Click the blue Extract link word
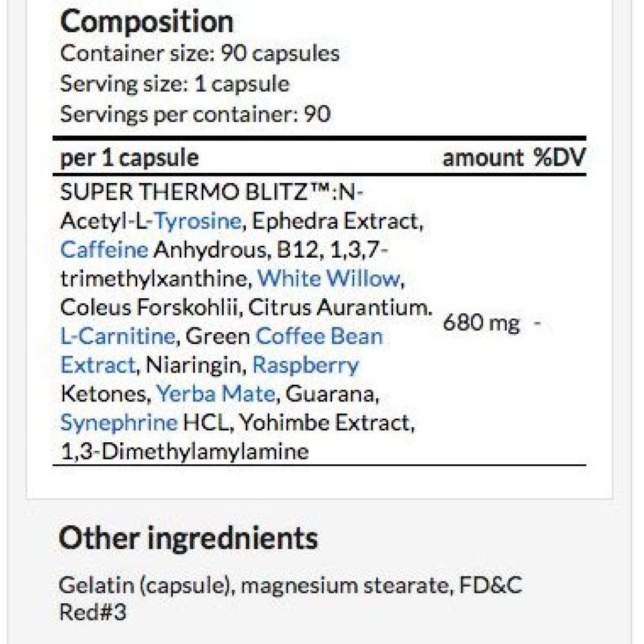This screenshot has height=644, width=644. click(98, 365)
